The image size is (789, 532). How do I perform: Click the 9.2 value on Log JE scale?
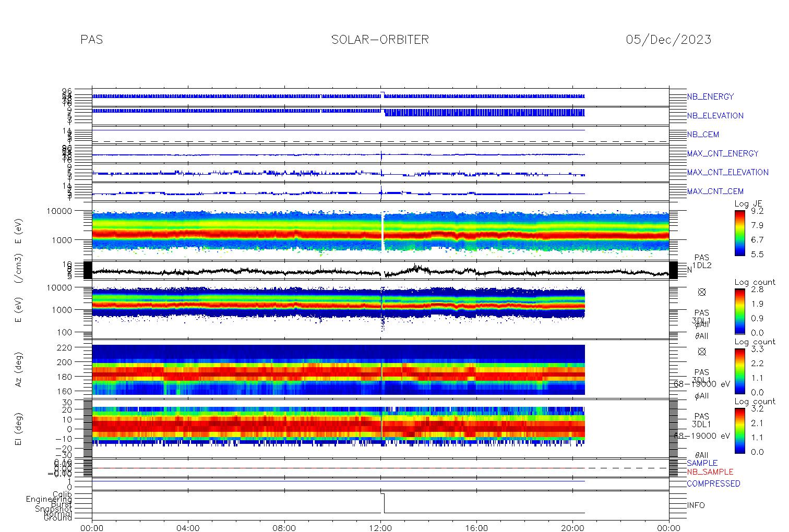[x=757, y=211]
